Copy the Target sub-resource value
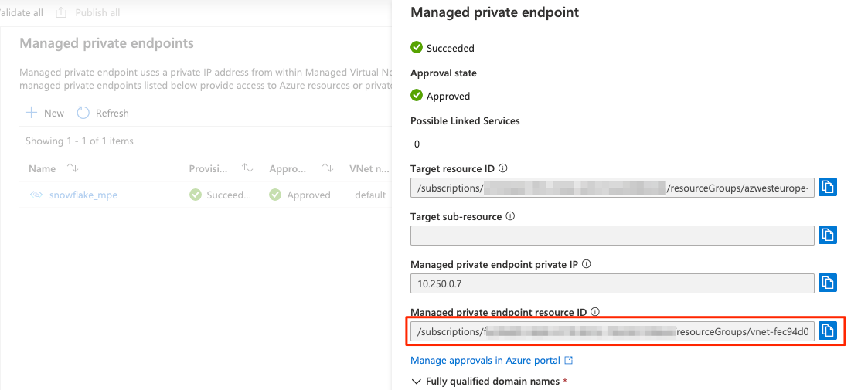The image size is (868, 390). (828, 235)
